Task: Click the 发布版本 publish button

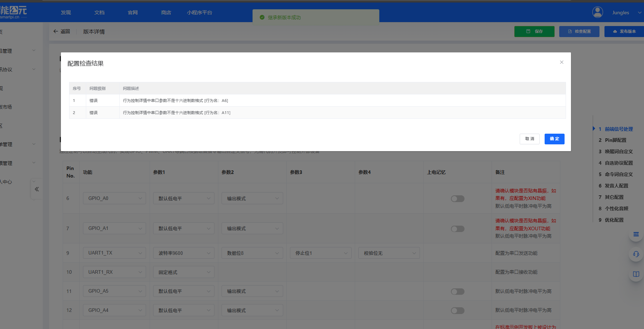Action: [624, 31]
